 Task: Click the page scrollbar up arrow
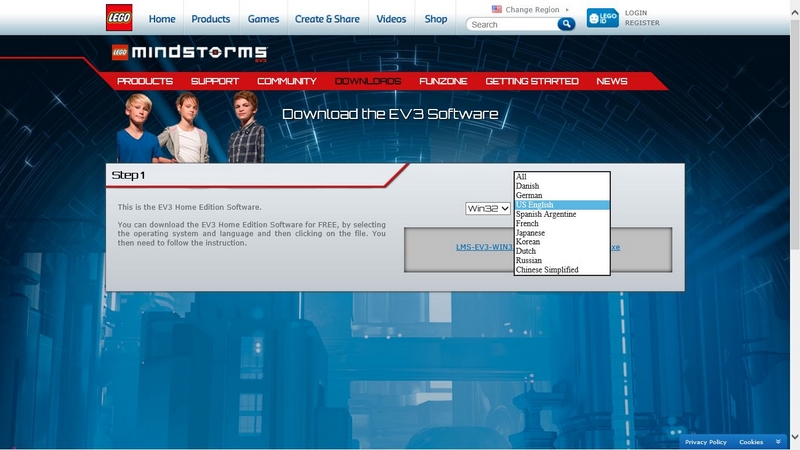point(795,13)
